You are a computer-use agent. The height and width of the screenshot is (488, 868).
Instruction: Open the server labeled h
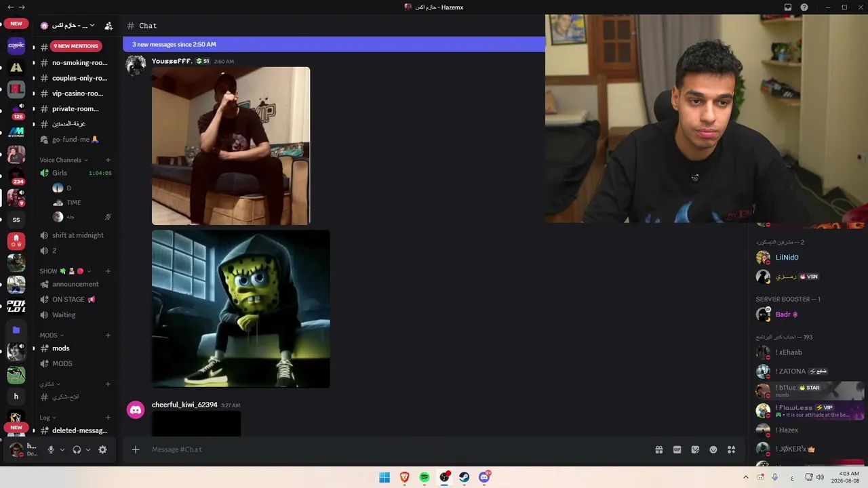point(16,396)
